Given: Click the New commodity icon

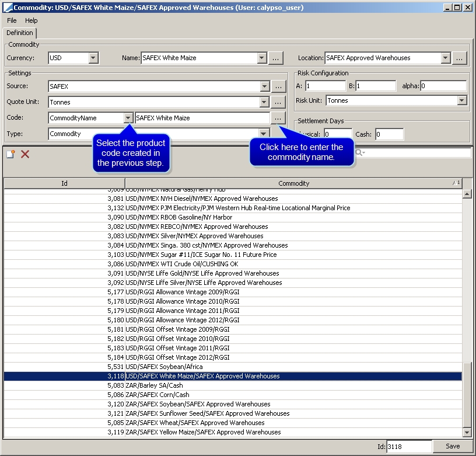Looking at the screenshot, I should [x=10, y=154].
